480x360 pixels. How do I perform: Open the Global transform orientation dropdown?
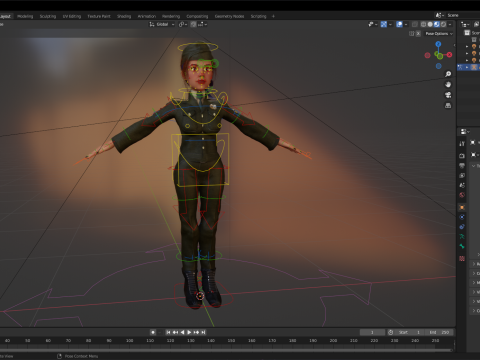coord(162,24)
